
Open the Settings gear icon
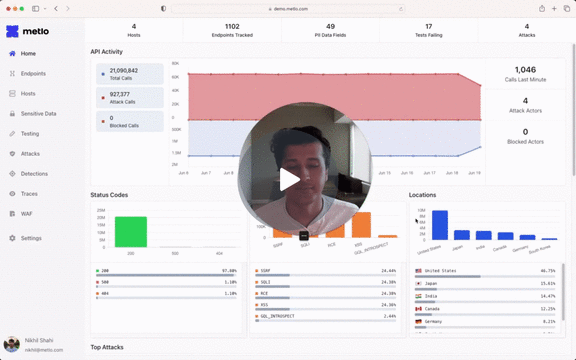(x=12, y=238)
